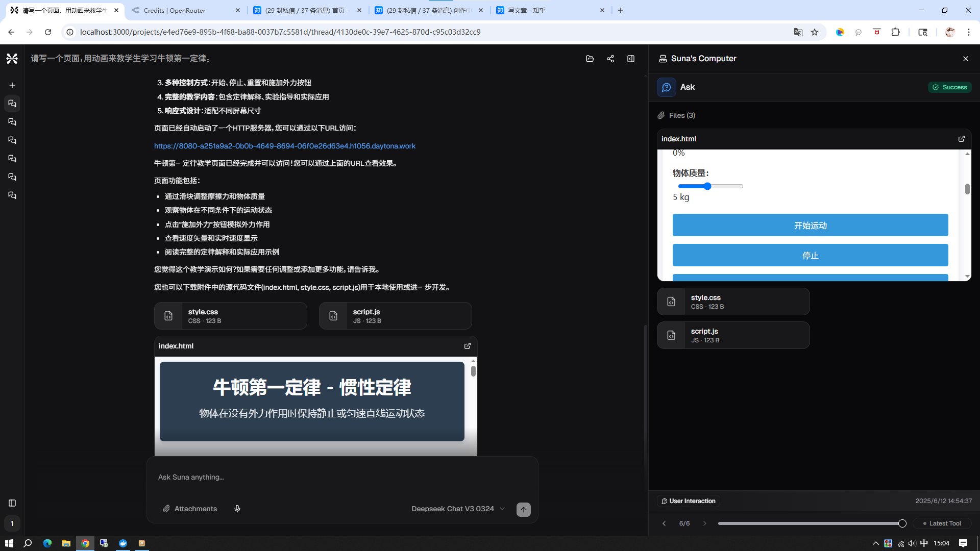This screenshot has height=551, width=980.
Task: Attach a file using the paperclip icon
Action: tap(166, 509)
